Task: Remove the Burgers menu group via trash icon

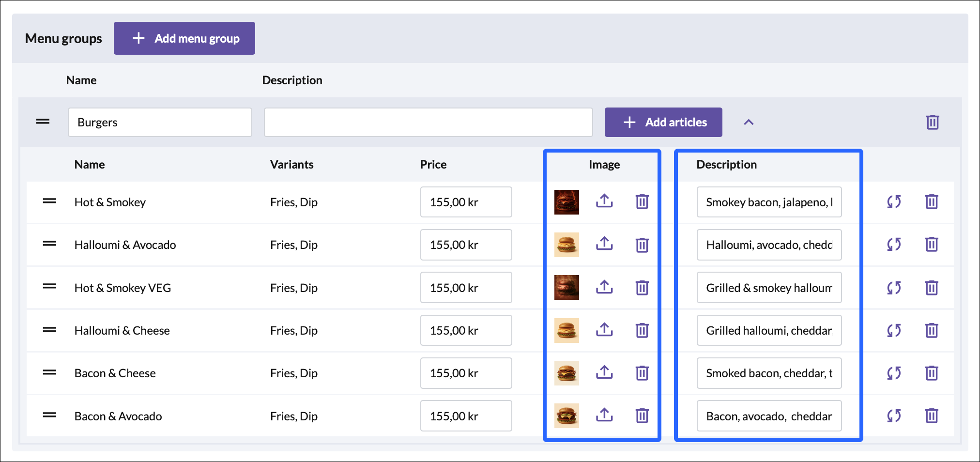Action: coord(933,122)
